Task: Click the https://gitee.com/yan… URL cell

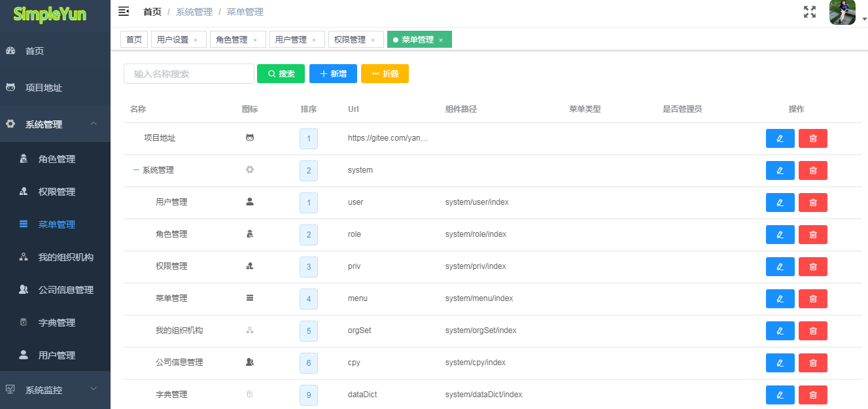Action: (x=387, y=138)
